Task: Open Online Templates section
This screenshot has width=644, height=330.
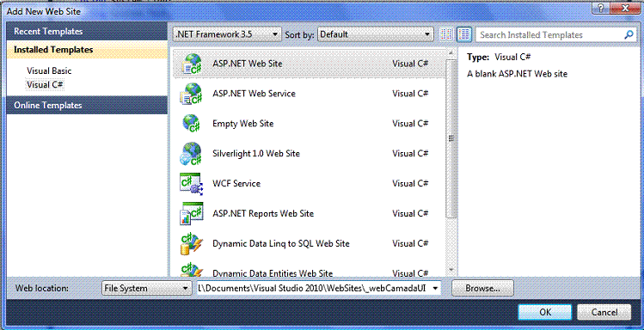Action: click(87, 105)
